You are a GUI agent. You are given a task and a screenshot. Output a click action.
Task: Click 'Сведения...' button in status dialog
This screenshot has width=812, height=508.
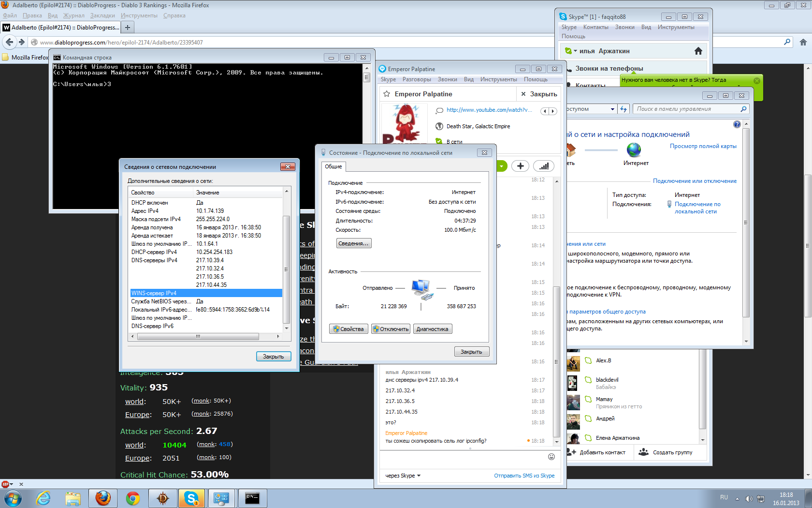tap(354, 243)
